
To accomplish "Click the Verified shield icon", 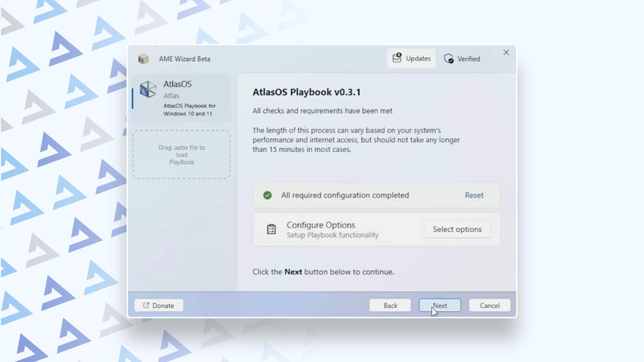I will tap(449, 59).
